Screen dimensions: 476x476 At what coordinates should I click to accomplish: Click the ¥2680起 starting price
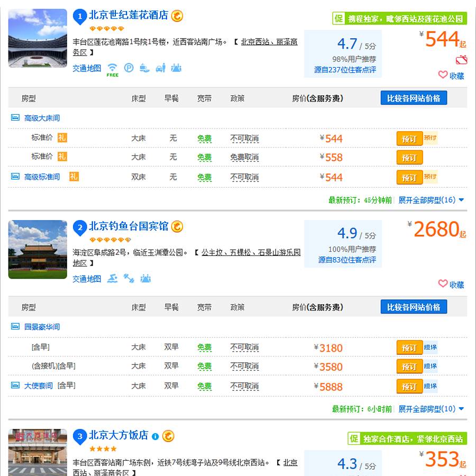click(x=437, y=229)
